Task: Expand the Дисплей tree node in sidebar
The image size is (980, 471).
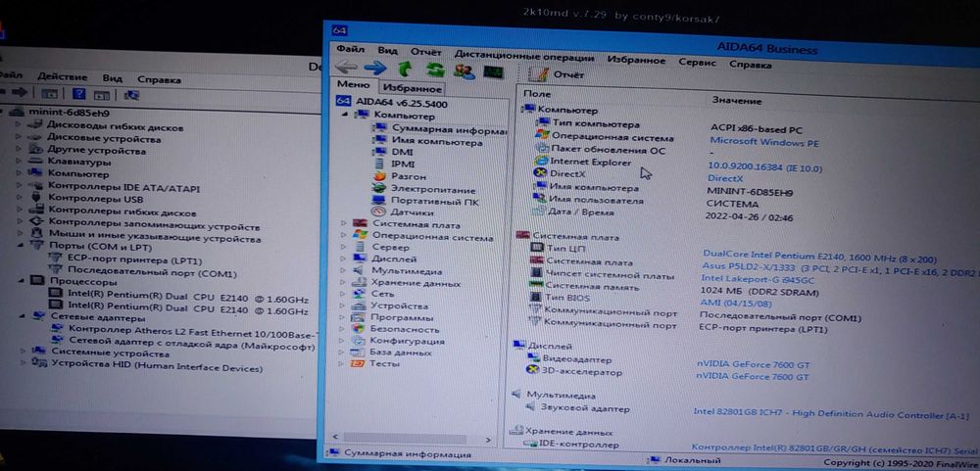Action: point(344,259)
